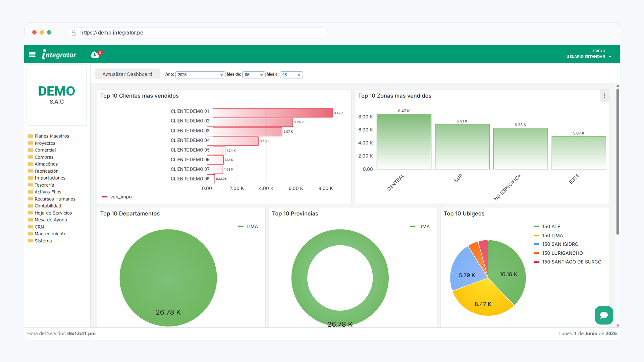
Task: Click Importaciones folder icon
Action: click(x=30, y=178)
